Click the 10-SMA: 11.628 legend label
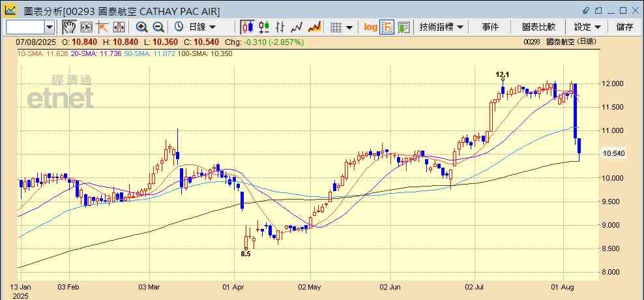The width and height of the screenshot is (644, 300). [x=42, y=53]
